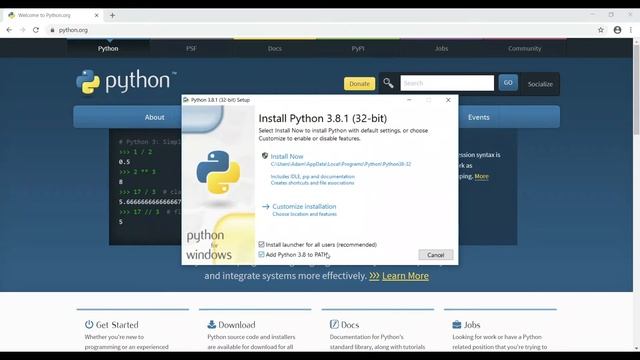
Task: Open the Chrome three-dot menu
Action: click(x=631, y=30)
